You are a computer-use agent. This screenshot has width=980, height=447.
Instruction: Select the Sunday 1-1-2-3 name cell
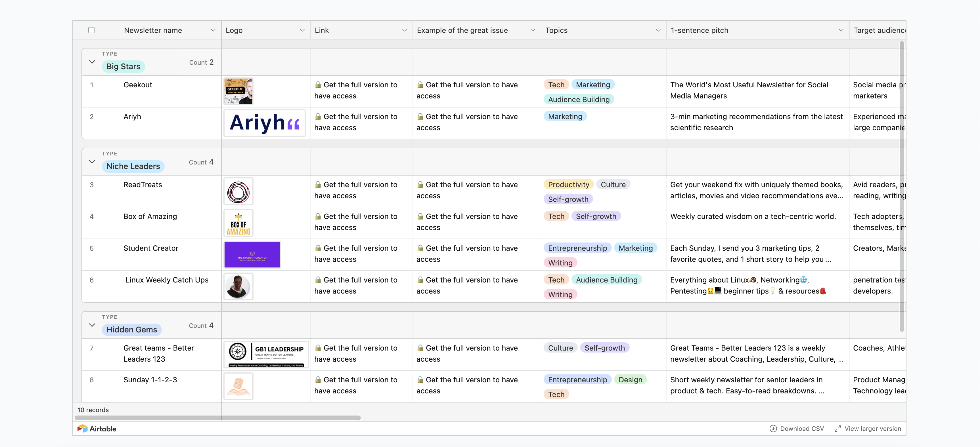tap(151, 386)
